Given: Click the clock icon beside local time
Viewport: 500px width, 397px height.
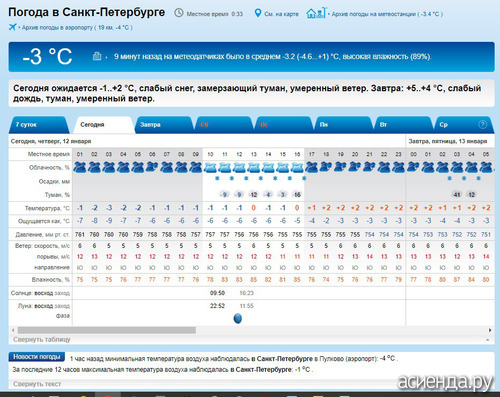Looking at the screenshot, I should click(x=179, y=13).
